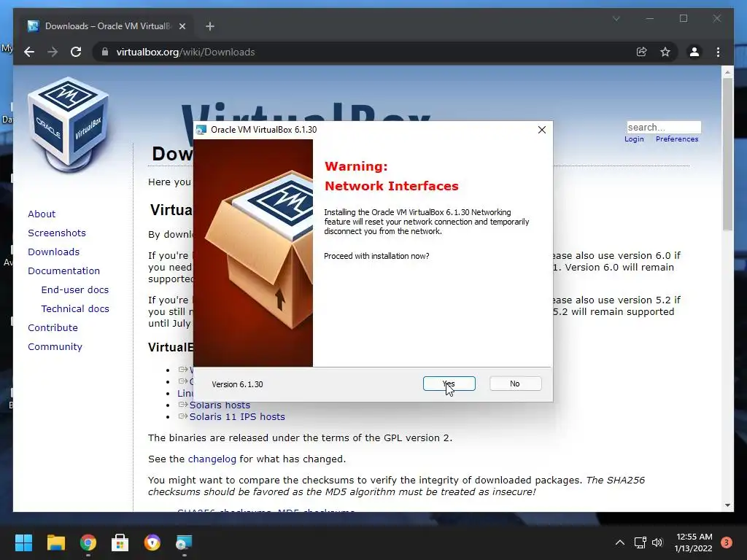The width and height of the screenshot is (747, 560).
Task: Open Technical docs sidebar link
Action: click(75, 309)
